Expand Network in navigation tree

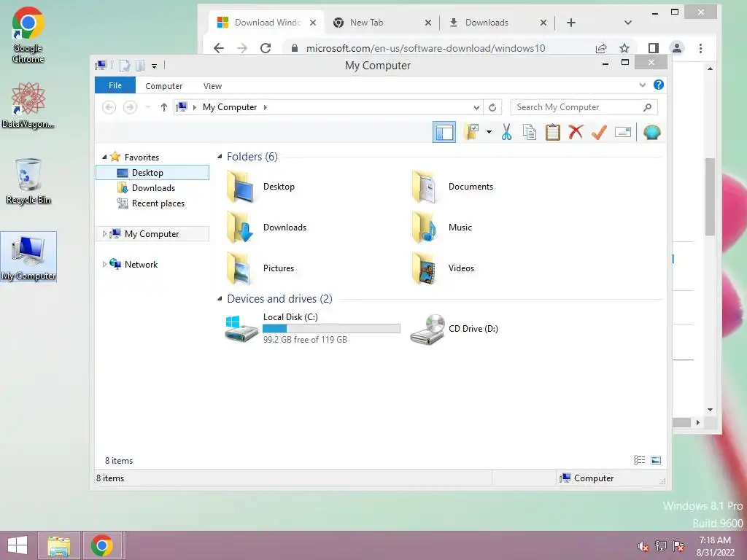(x=104, y=264)
